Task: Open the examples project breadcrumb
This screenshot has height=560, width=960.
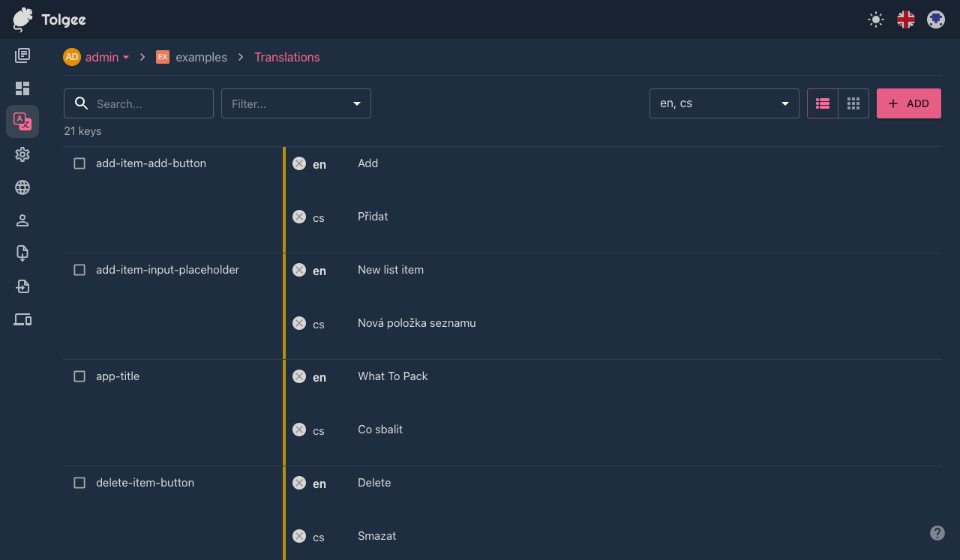Action: 200,57
